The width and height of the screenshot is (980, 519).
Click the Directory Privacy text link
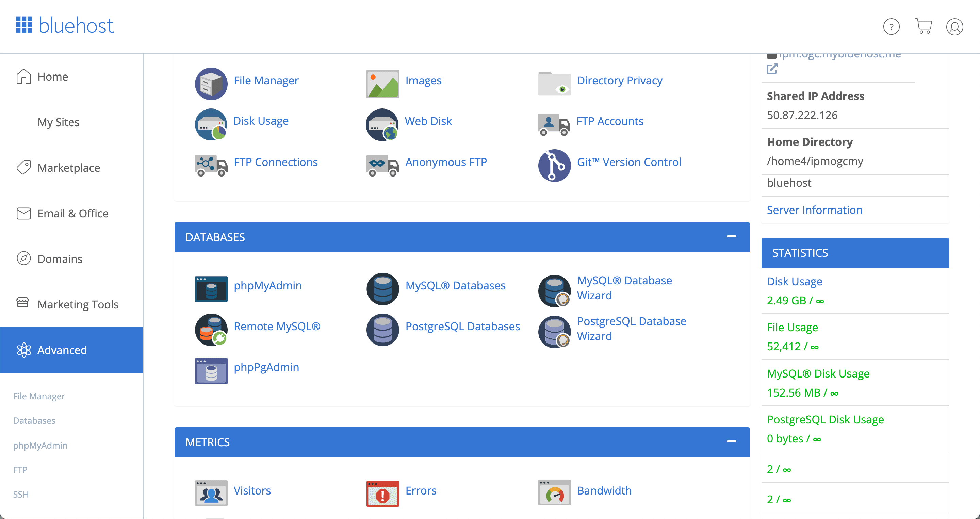[619, 80]
